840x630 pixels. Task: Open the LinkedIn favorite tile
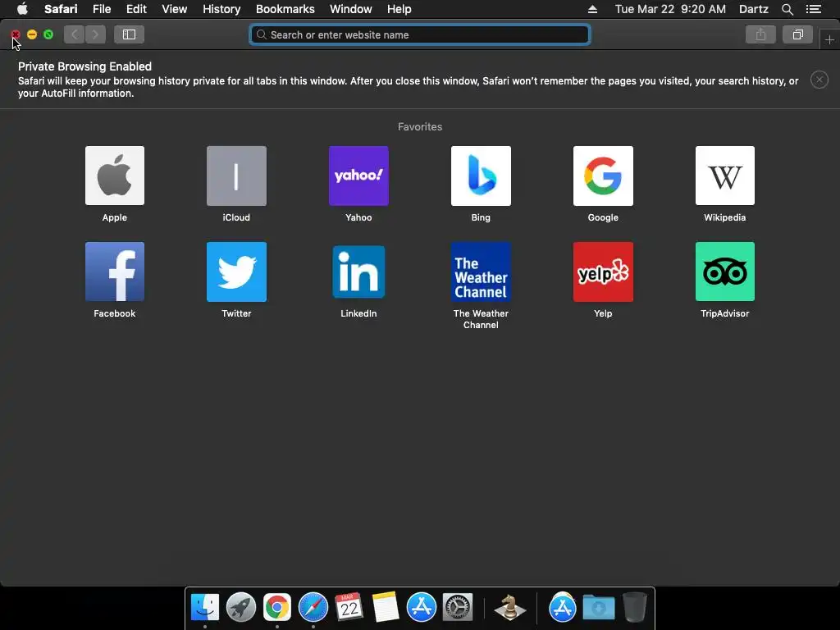[x=358, y=272]
